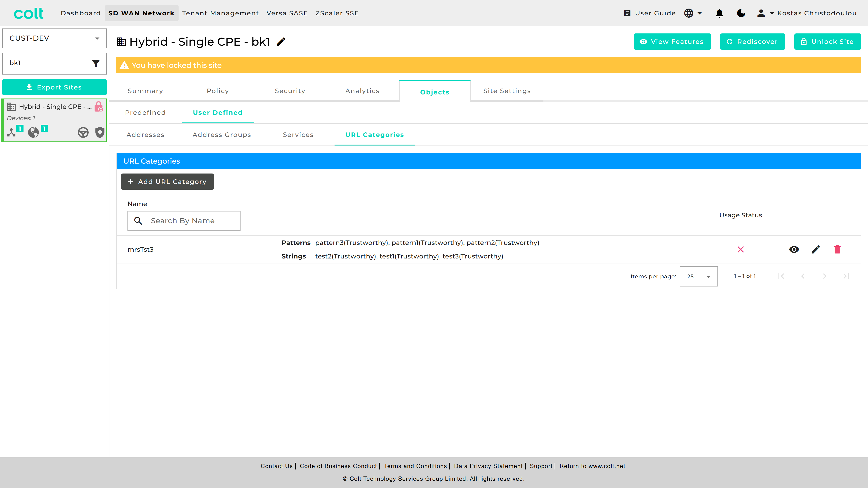Open the Analytics tab
Viewport: 868px width, 488px height.
point(362,91)
